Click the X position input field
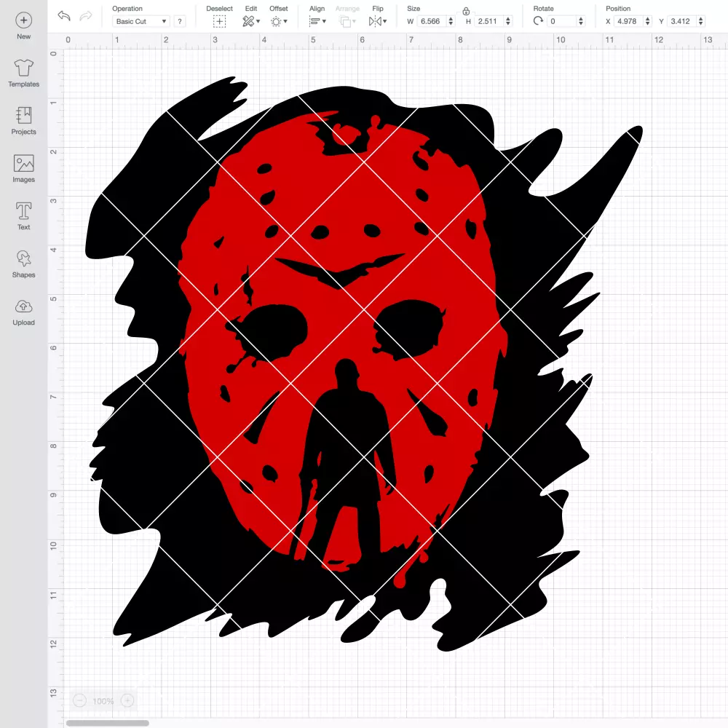The image size is (728, 728). point(628,21)
